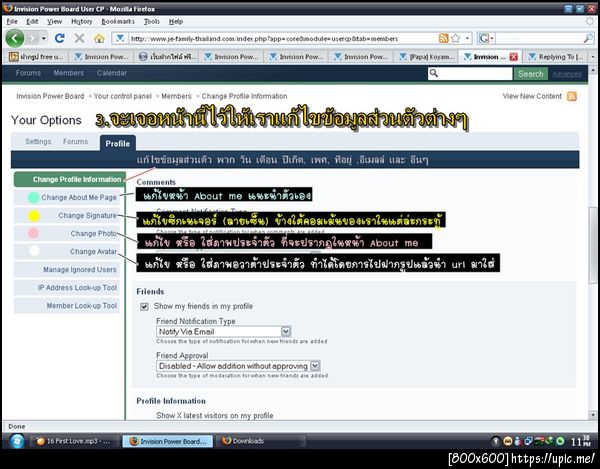Open the Edit menu
Image resolution: width=600 pixels, height=469 pixels.
pyautogui.click(x=32, y=21)
